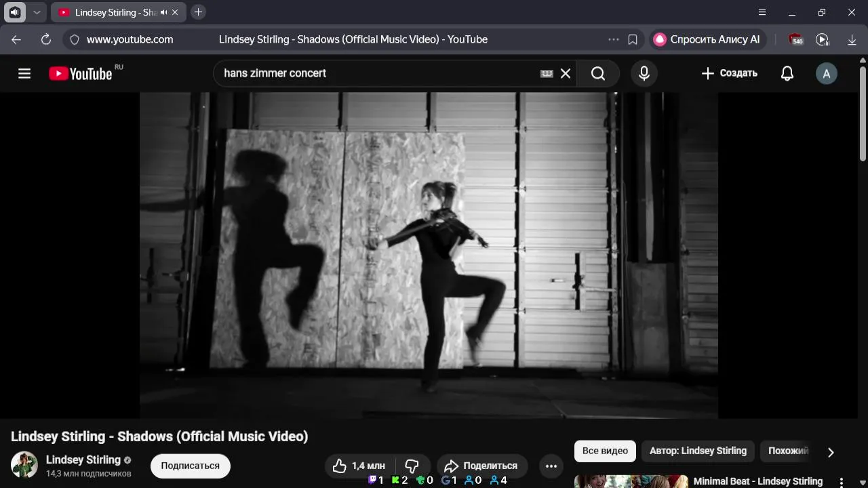Bookmark this page

click(633, 39)
